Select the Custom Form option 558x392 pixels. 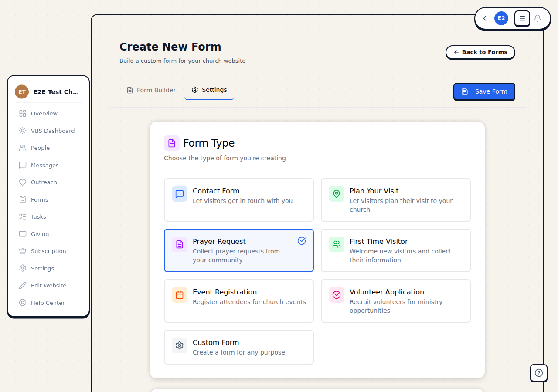point(239,347)
